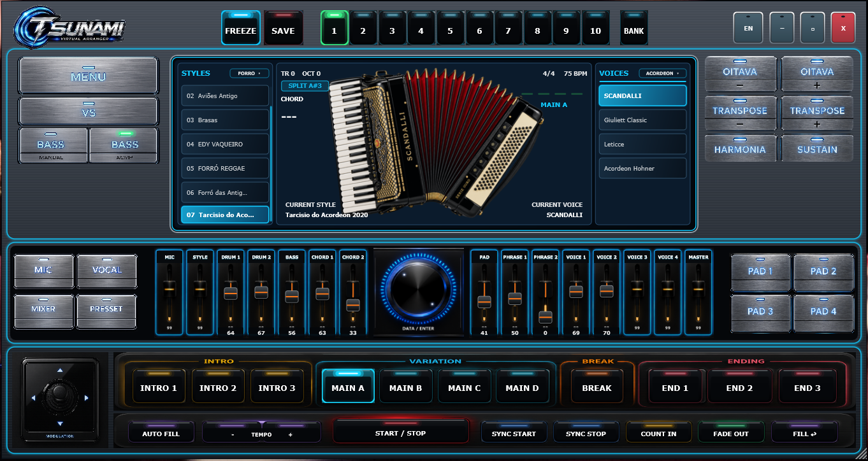
Task: Push the modulation joystick up arrow
Action: click(61, 370)
